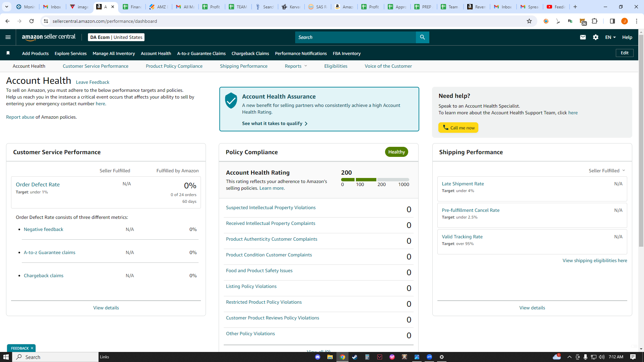
Task: Click the Help link in header
Action: [627, 37]
